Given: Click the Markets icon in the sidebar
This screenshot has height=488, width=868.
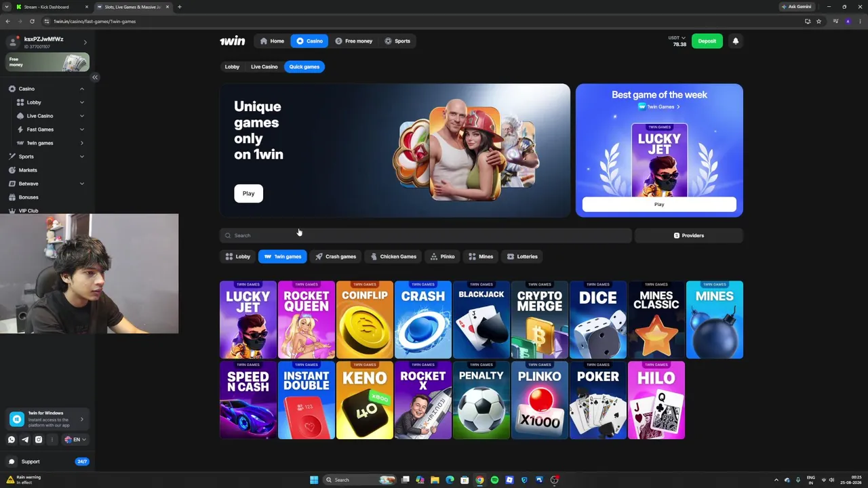Looking at the screenshot, I should coord(12,170).
